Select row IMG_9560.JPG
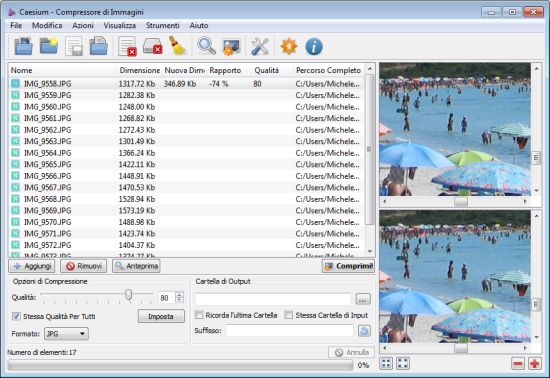This screenshot has height=378, width=550. pyautogui.click(x=187, y=107)
